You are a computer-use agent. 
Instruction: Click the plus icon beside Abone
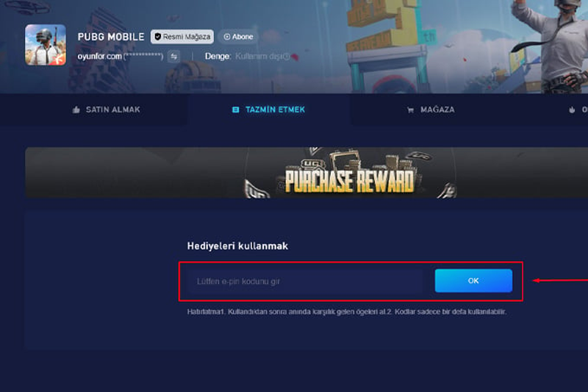(227, 37)
